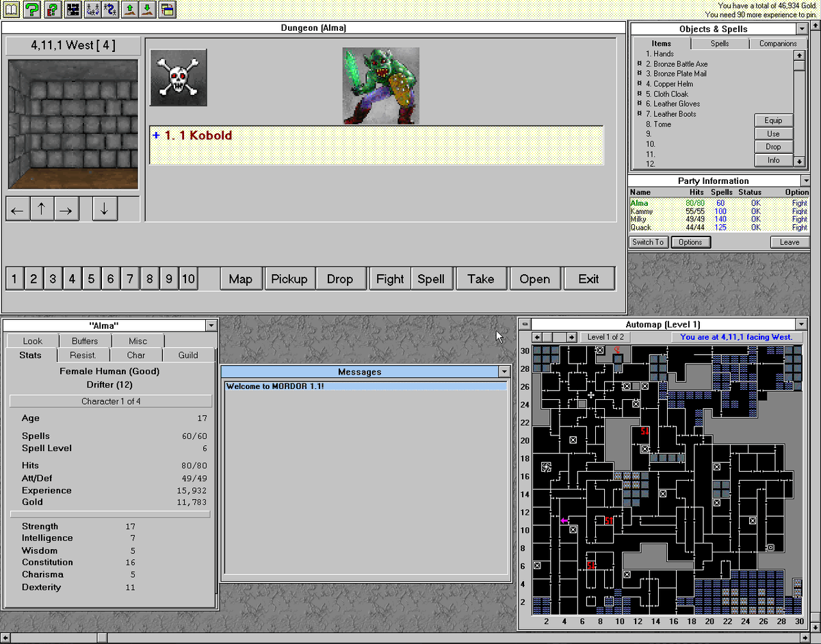Turn left with the left arrow button
821x644 pixels.
pyautogui.click(x=17, y=209)
